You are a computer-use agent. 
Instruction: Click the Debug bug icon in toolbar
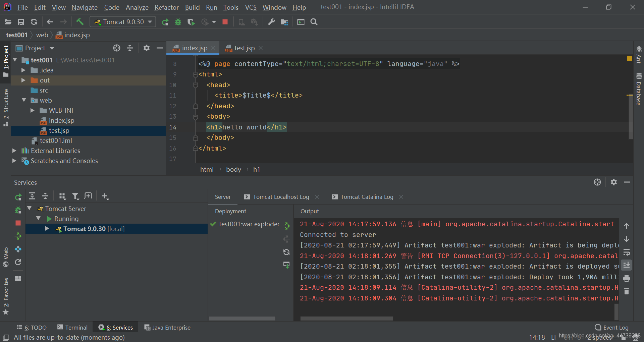(x=178, y=22)
